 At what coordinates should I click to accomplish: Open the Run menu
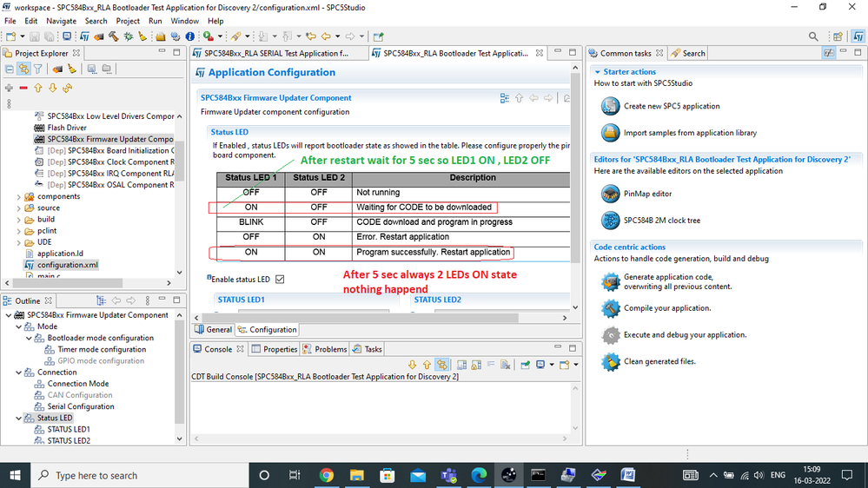tap(155, 21)
